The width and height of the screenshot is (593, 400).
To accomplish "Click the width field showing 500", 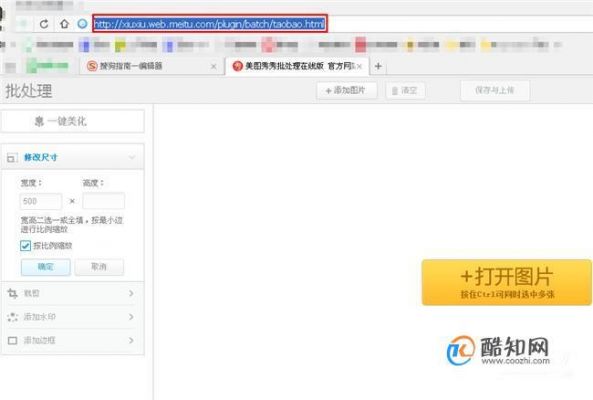I will tap(40, 201).
